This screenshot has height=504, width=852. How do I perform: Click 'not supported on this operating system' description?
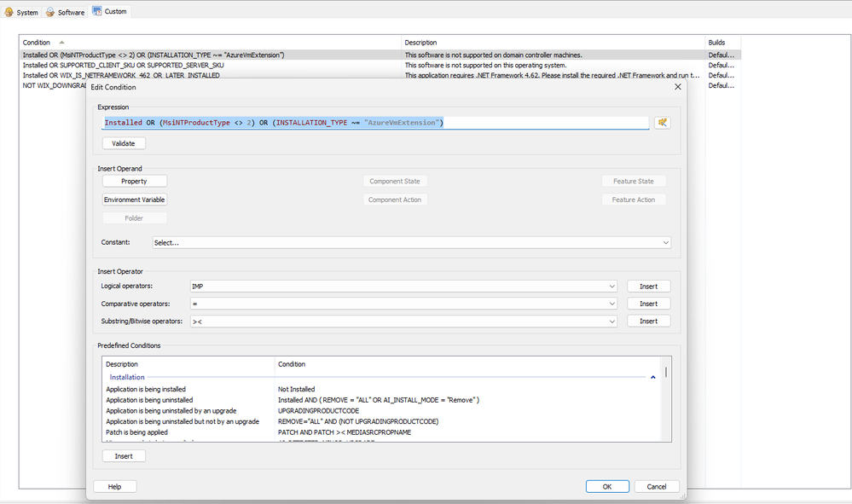(x=485, y=65)
